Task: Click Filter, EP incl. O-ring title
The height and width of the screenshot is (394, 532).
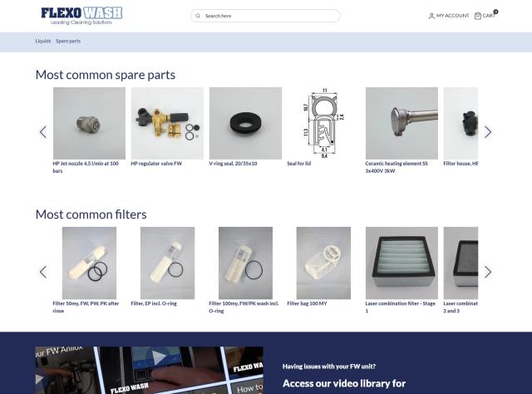Action: tap(154, 303)
